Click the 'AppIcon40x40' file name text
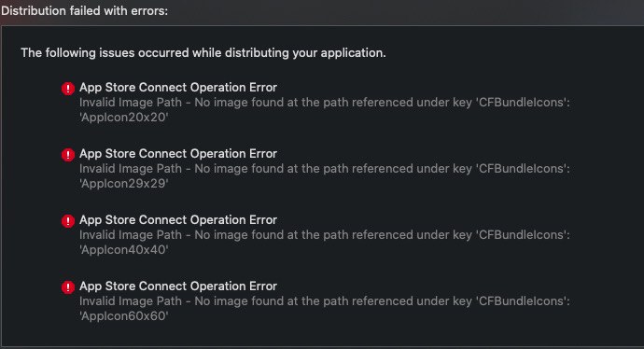The image size is (644, 349). click(123, 250)
